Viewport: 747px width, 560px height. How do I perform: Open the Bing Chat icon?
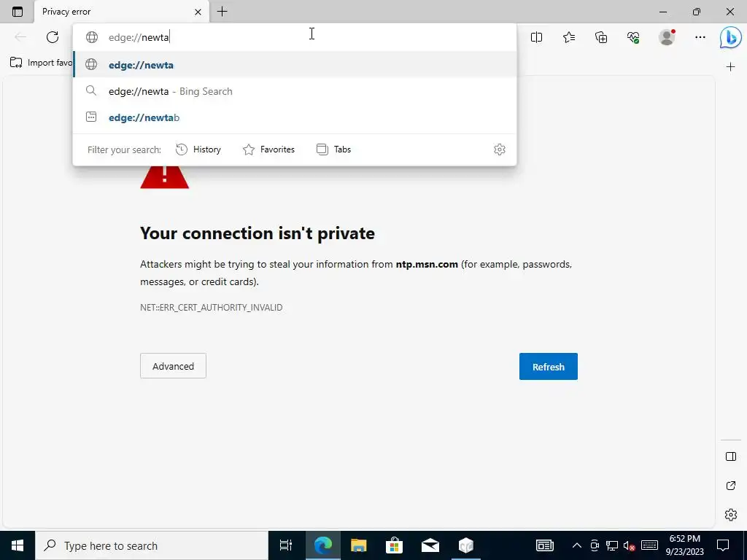tap(730, 38)
